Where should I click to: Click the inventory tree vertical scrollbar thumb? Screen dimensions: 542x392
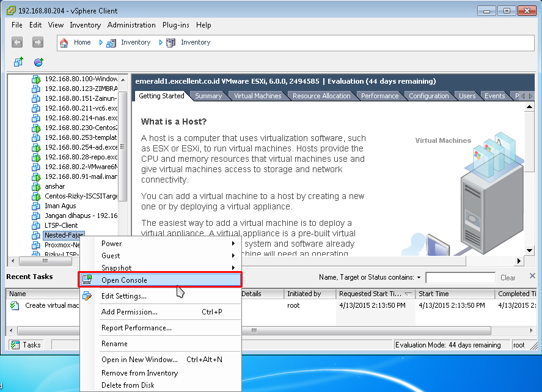click(122, 147)
